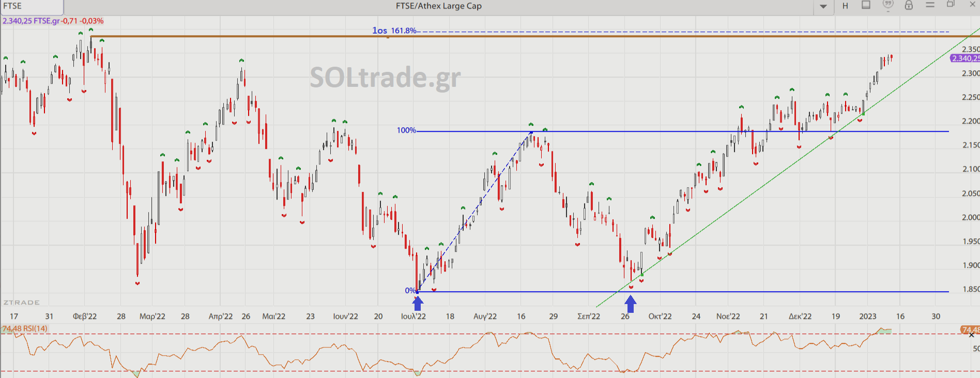Screen dimensions: 980x378
Task: Click the ZTRADE logo watermark
Action: point(22,303)
